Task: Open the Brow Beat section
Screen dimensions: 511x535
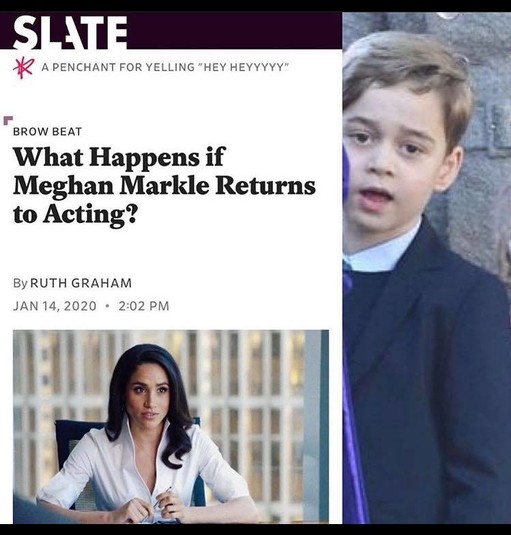Action: click(x=47, y=132)
